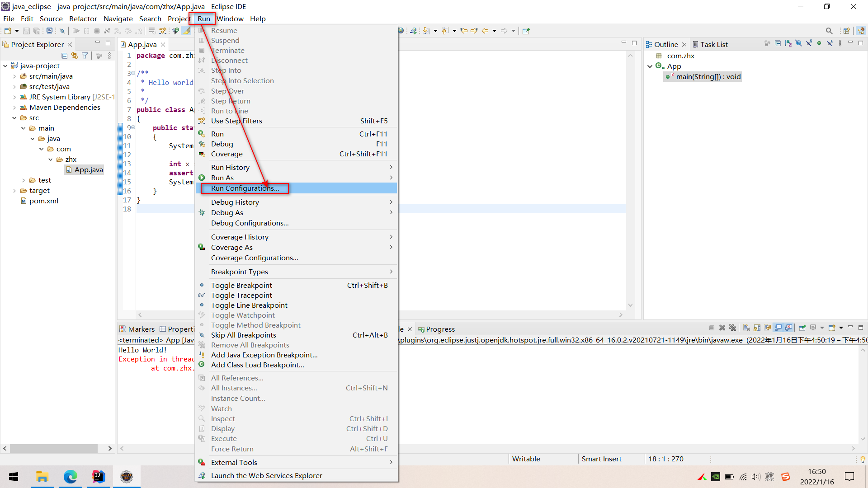This screenshot has height=488, width=868.
Task: Launch Microsoft Edge from the taskbar
Action: [71, 477]
